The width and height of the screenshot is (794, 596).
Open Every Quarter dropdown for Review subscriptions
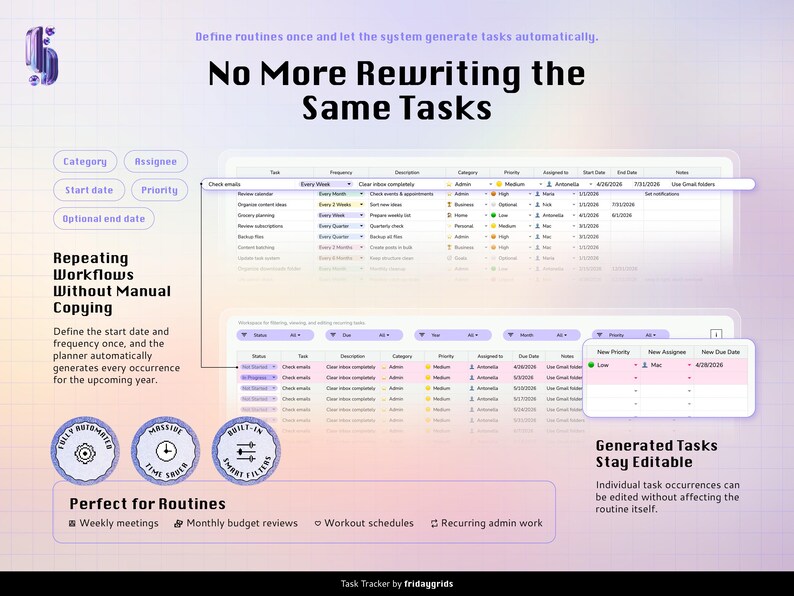361,226
